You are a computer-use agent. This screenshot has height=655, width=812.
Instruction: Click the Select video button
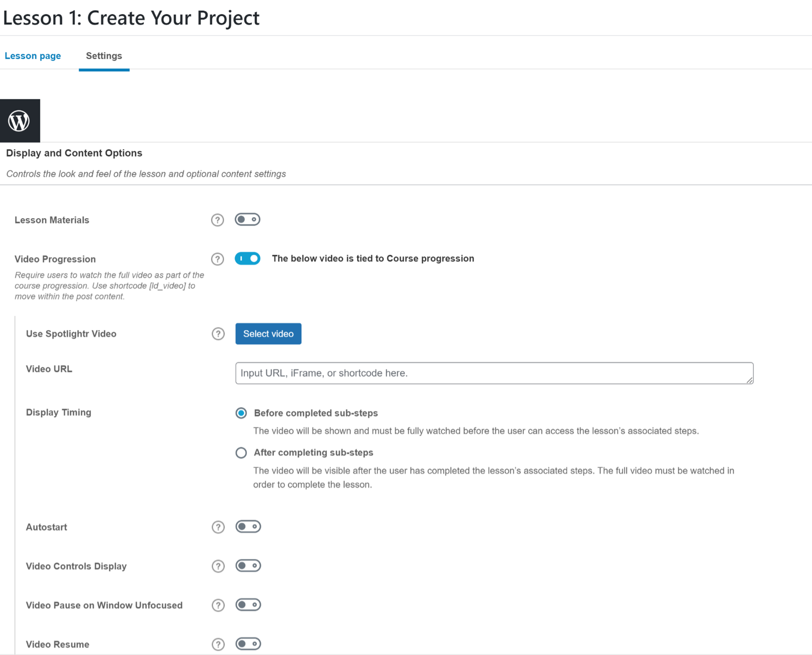[269, 334]
